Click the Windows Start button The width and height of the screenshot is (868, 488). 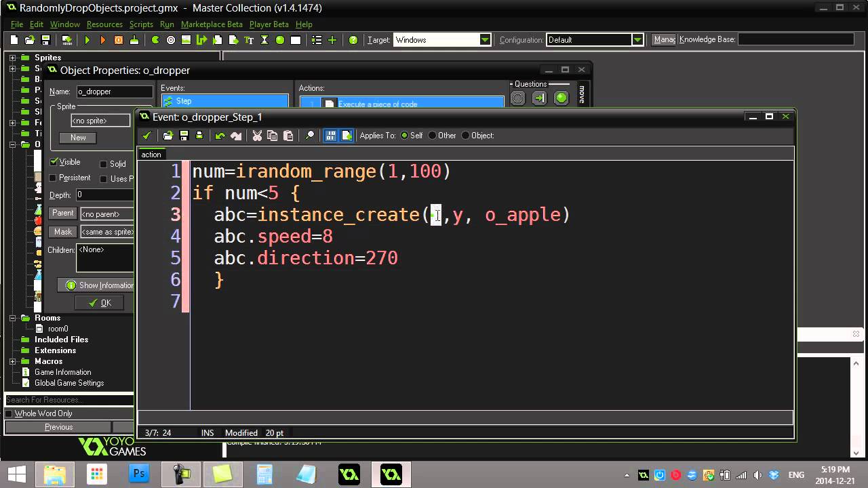(17, 474)
